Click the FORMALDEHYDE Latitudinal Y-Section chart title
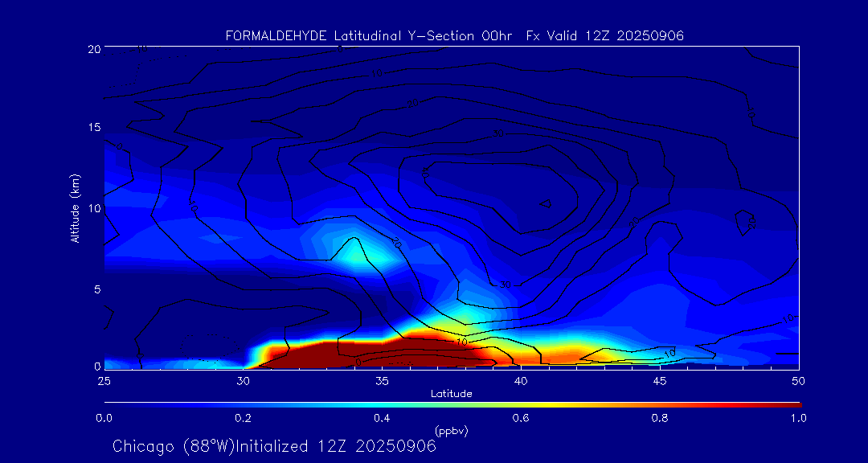This screenshot has width=868, height=463. 454,36
